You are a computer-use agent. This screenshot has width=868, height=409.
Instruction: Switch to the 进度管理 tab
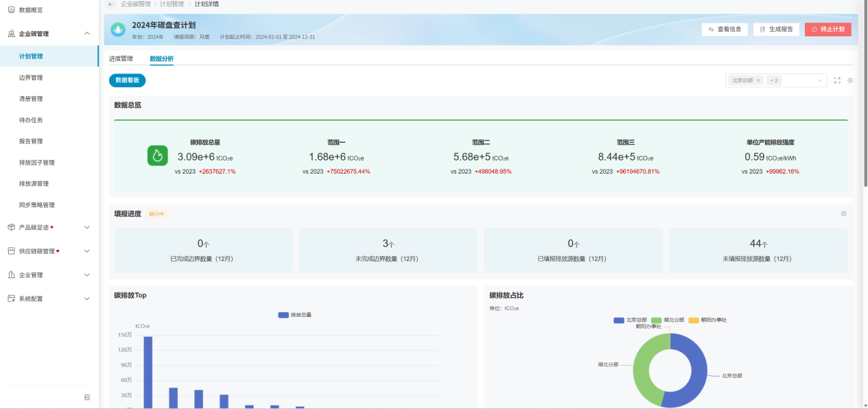coord(121,59)
